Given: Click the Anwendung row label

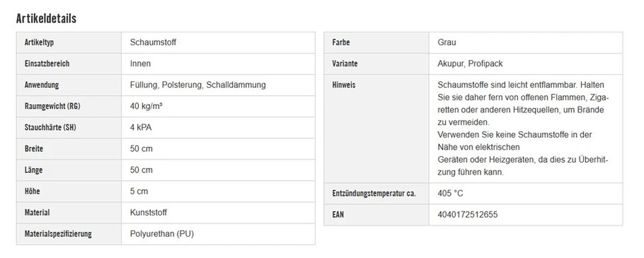Looking at the screenshot, I should pos(42,85).
